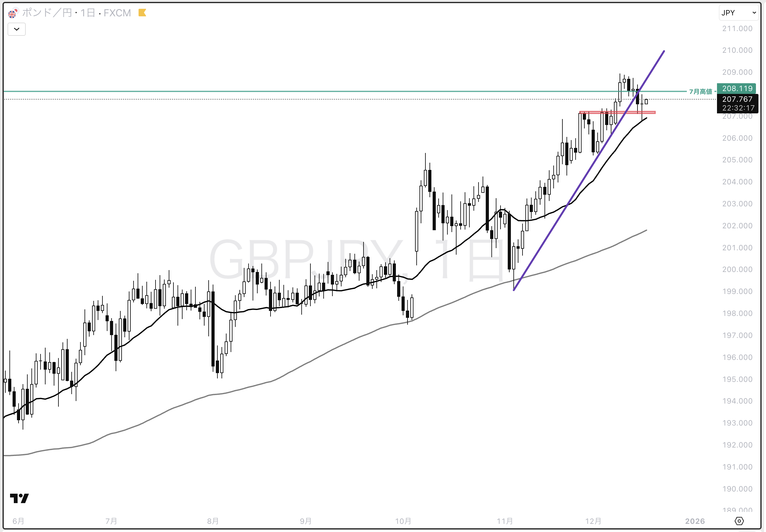The image size is (766, 532).
Task: Click the green 208.119 price label
Action: pyautogui.click(x=737, y=88)
